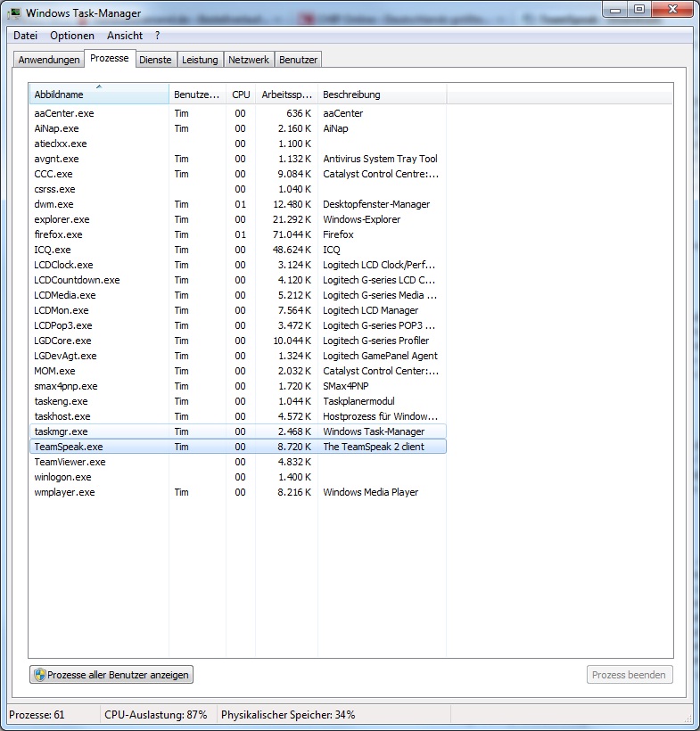
Task: Select the MOM.exe process
Action: point(238,371)
